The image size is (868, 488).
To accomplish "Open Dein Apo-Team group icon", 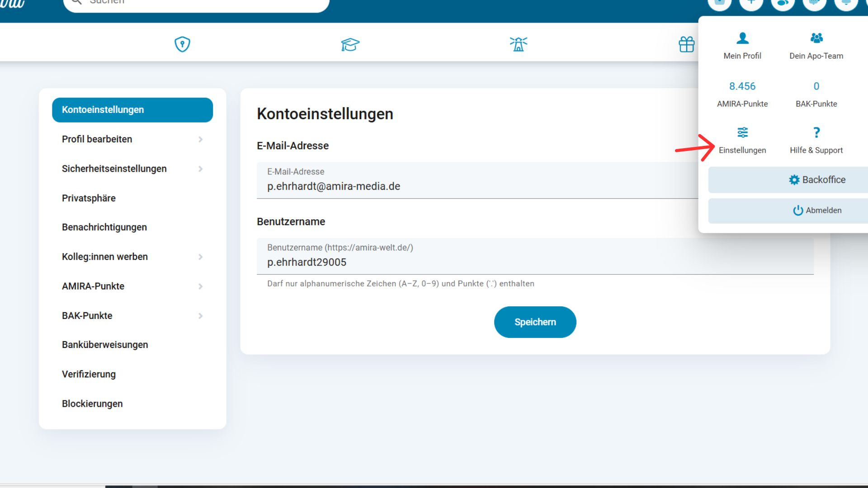I will (816, 38).
